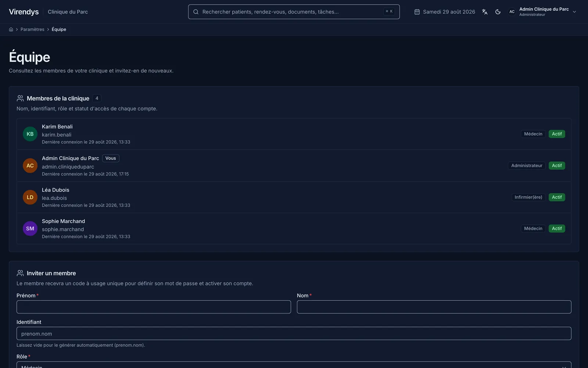Click Sophie Marchand's SM avatar
The height and width of the screenshot is (368, 588).
[30, 229]
